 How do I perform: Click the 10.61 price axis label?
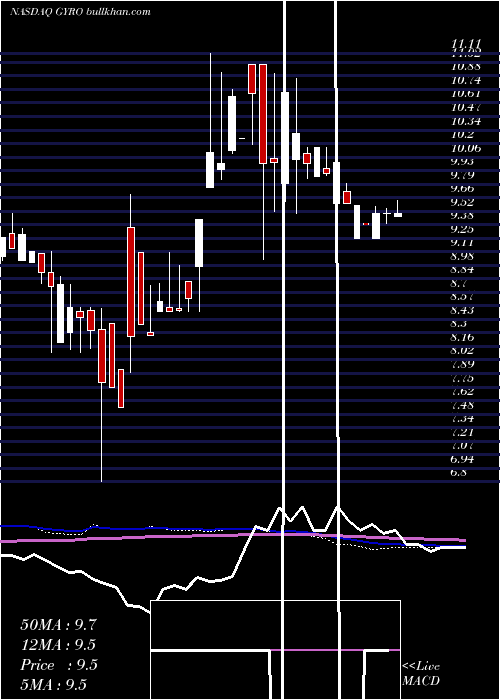tap(466, 94)
